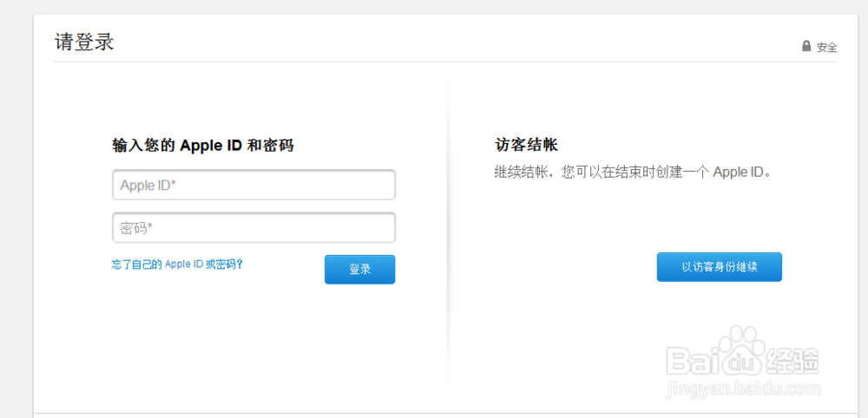The height and width of the screenshot is (418, 868).
Task: Click the lock icon beside 安全
Action: tap(806, 46)
